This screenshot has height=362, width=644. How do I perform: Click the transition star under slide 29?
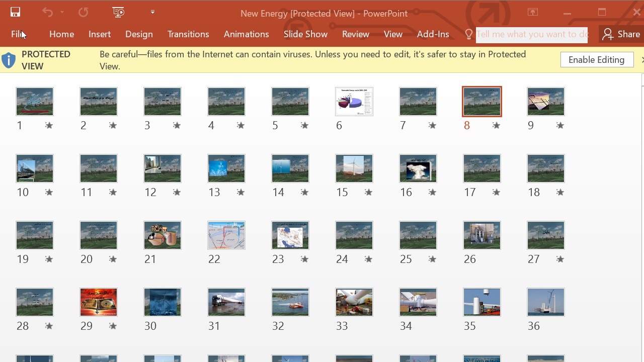point(113,326)
